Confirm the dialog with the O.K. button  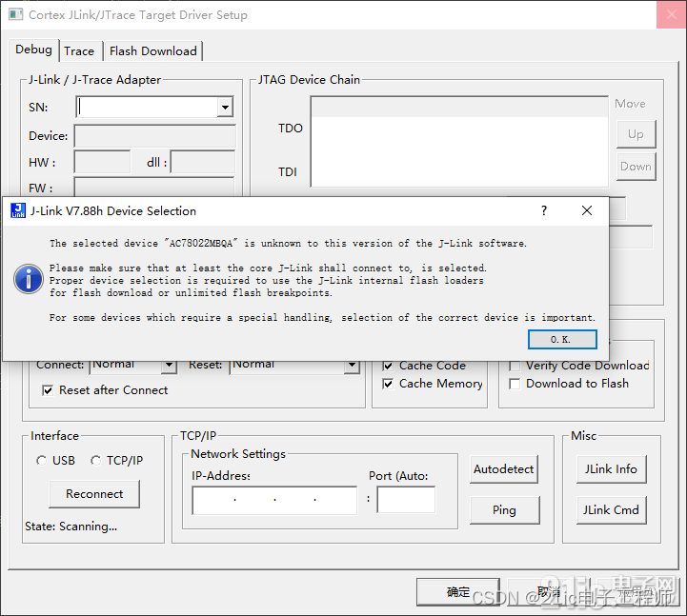pyautogui.click(x=562, y=340)
